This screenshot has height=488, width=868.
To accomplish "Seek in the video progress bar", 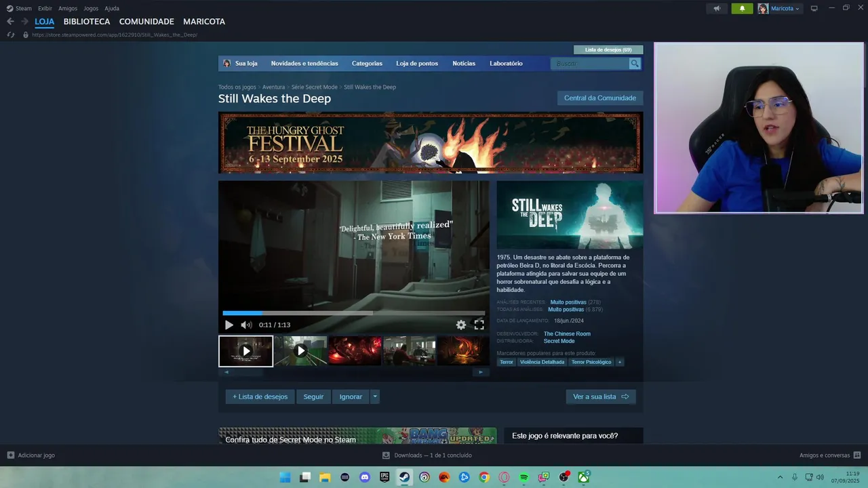I will pos(354,313).
